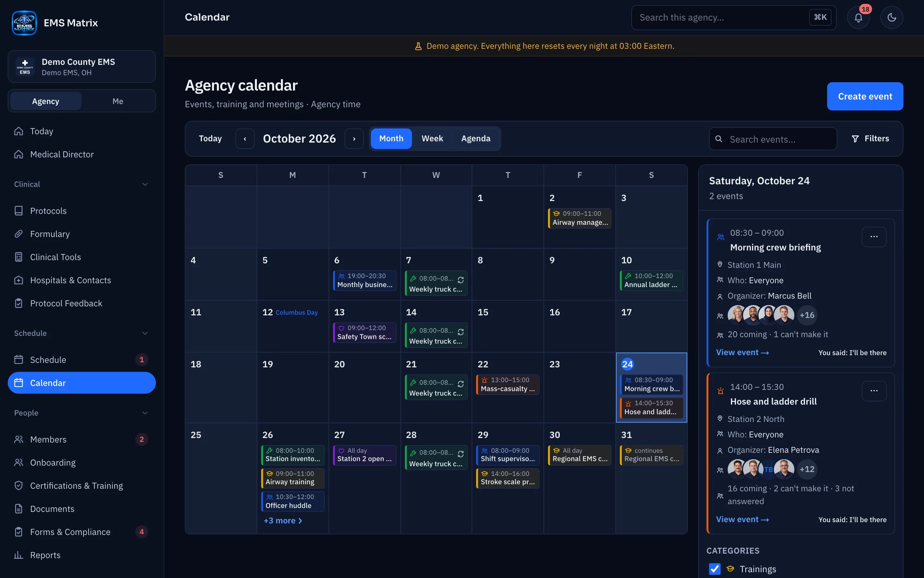Switch to Agenda view tab

(475, 139)
